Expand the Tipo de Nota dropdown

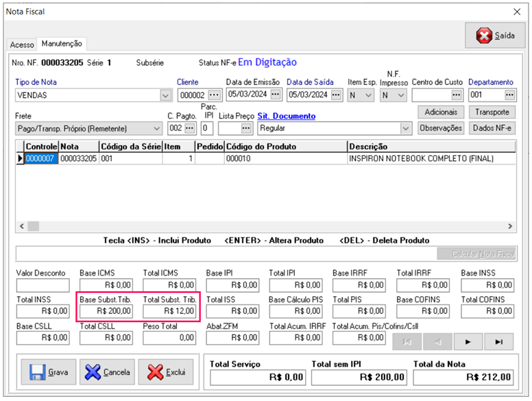tap(165, 95)
